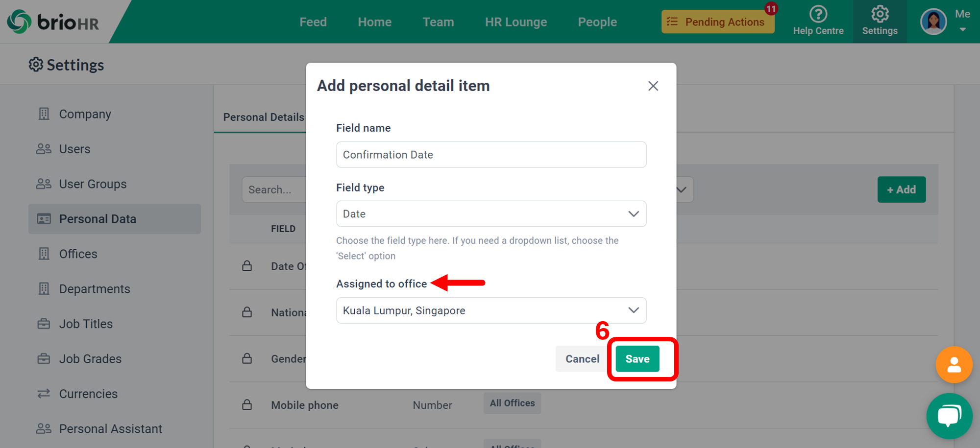Open the live chat bubble icon
This screenshot has width=980, height=448.
(949, 416)
